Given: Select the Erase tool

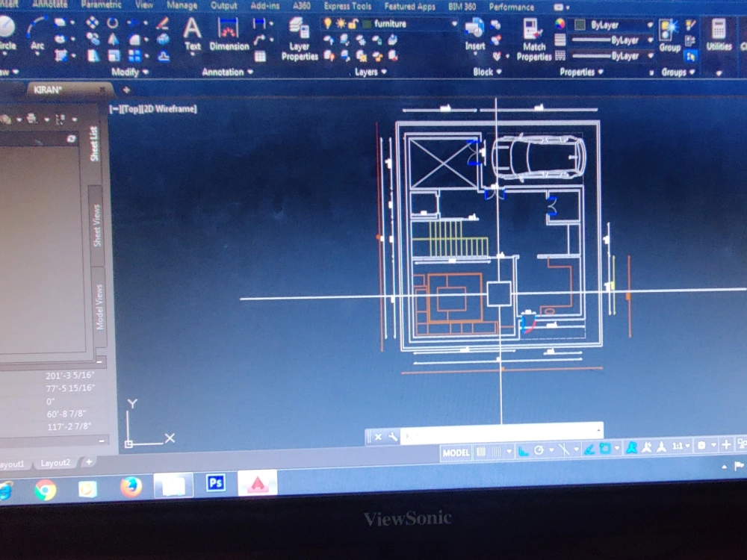Looking at the screenshot, I should [163, 22].
